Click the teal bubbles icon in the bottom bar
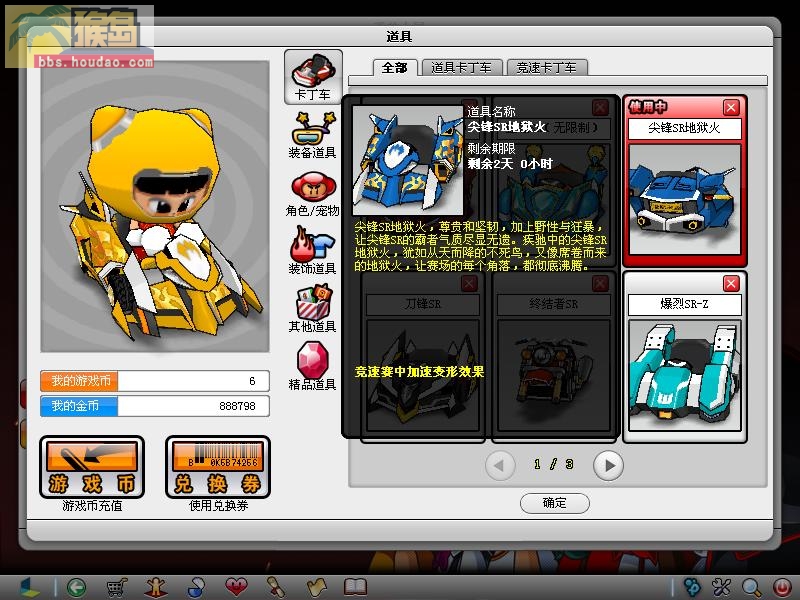The width and height of the screenshot is (800, 600). (x=692, y=587)
